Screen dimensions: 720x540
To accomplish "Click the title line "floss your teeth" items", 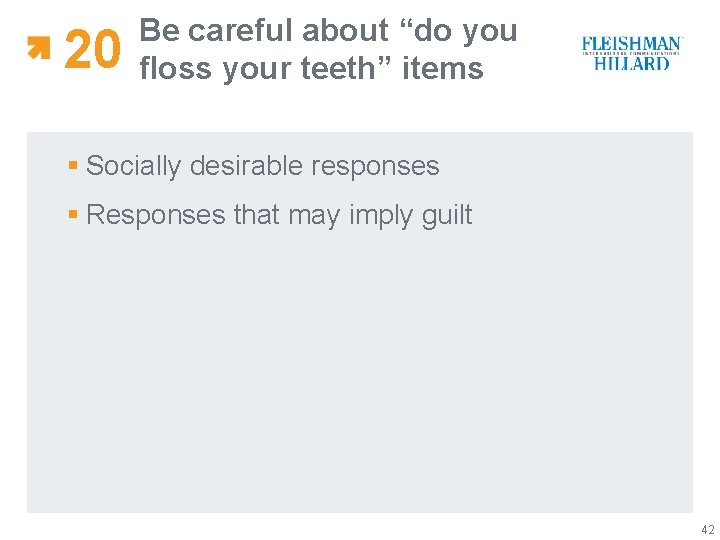I will (x=311, y=69).
